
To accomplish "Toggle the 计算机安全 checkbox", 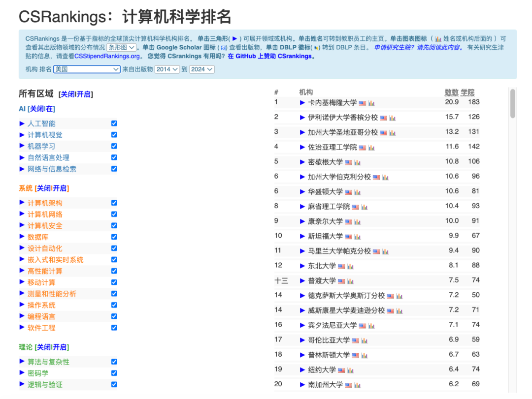I will click(x=114, y=225).
